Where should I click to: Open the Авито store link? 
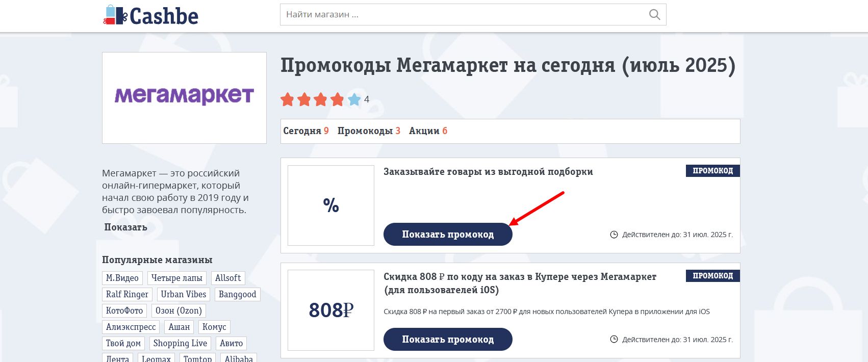(232, 343)
